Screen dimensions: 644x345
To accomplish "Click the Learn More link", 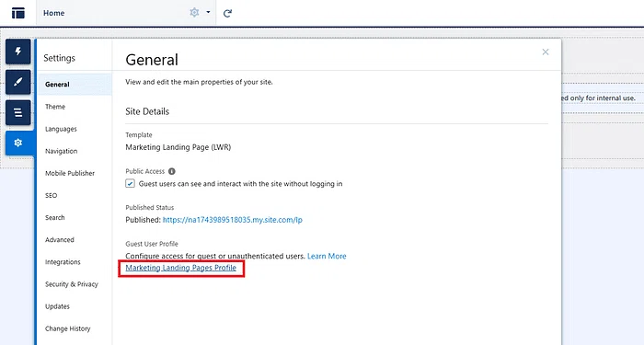I will coord(327,256).
